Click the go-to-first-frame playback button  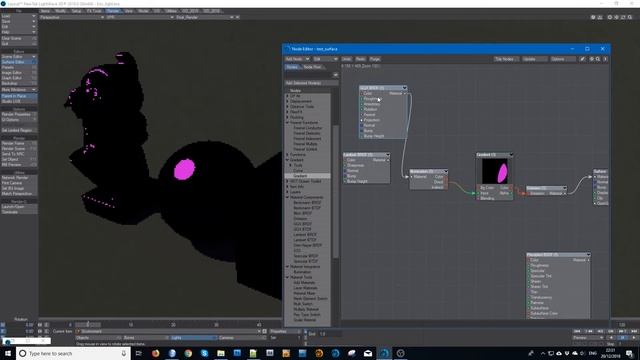click(577, 331)
